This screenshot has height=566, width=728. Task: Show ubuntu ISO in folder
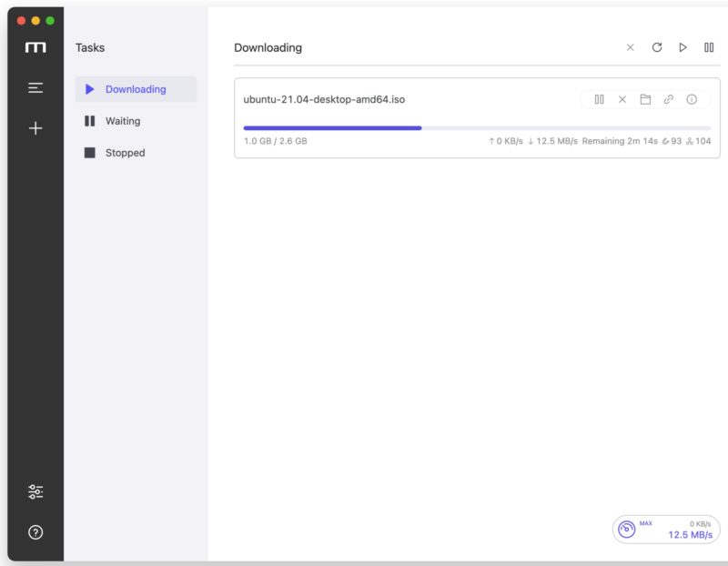[x=645, y=99]
